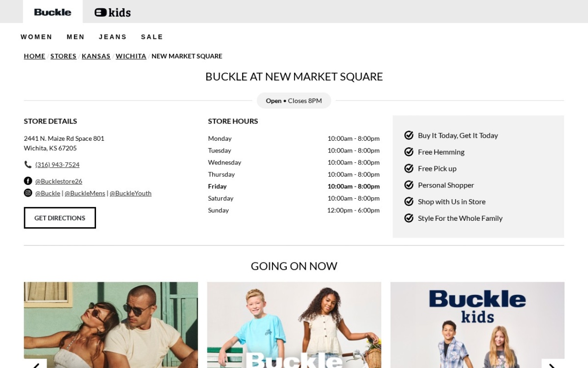Go to STORES breadcrumb
The image size is (588, 368).
point(63,56)
